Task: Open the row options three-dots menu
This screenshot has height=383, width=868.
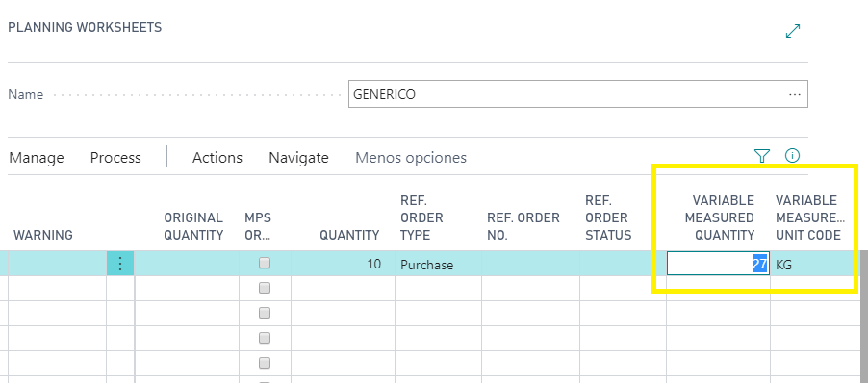Action: tap(120, 264)
